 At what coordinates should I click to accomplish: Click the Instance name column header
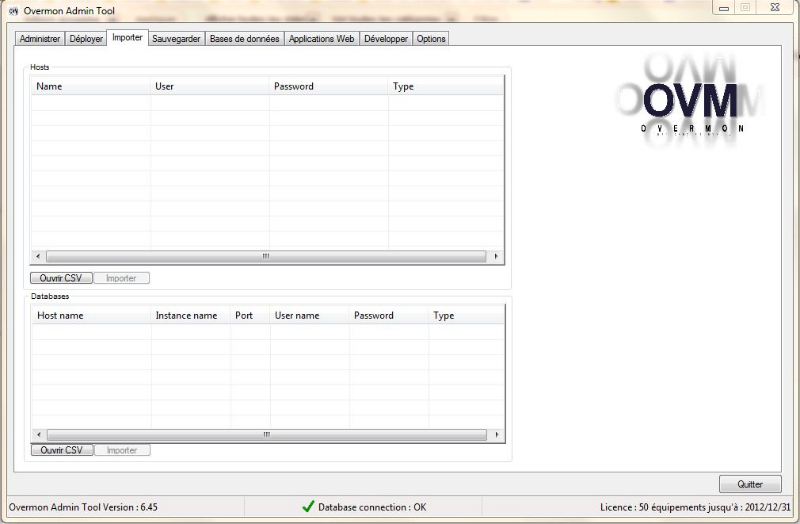pos(191,315)
